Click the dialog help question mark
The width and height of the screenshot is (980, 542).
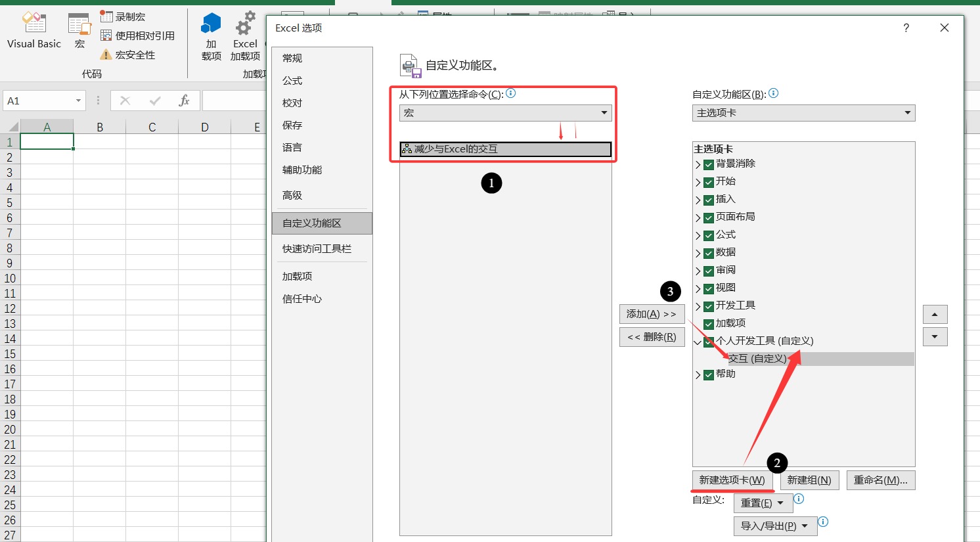click(906, 28)
